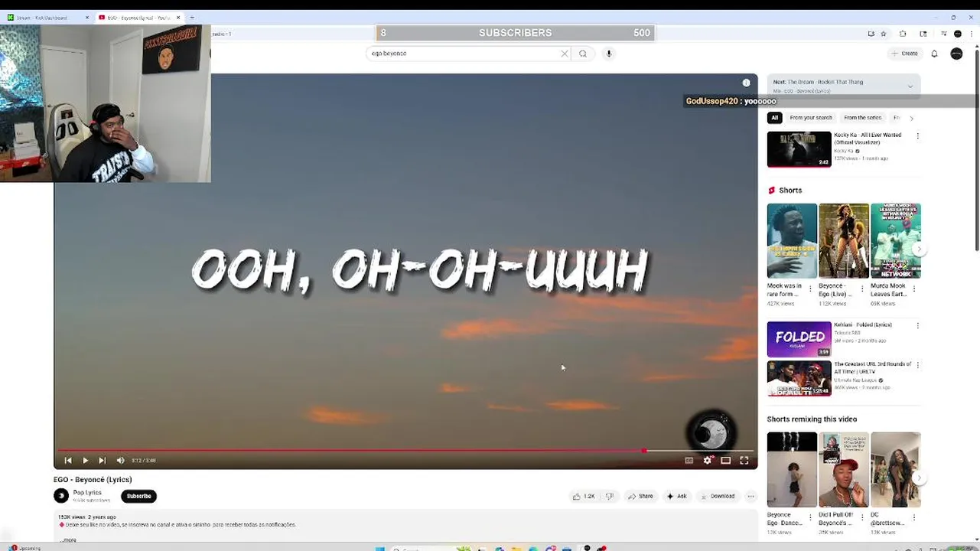The width and height of the screenshot is (980, 551).
Task: Open the Murda Mook Leaves Earth short
Action: [896, 240]
